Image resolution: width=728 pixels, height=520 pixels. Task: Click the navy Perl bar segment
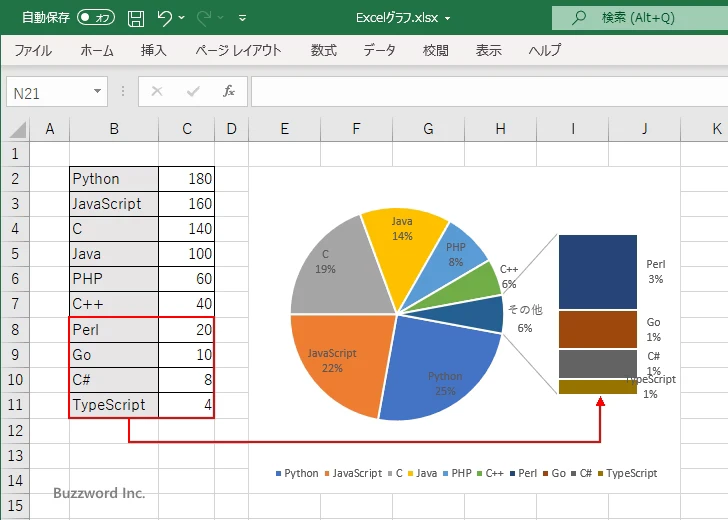point(598,272)
